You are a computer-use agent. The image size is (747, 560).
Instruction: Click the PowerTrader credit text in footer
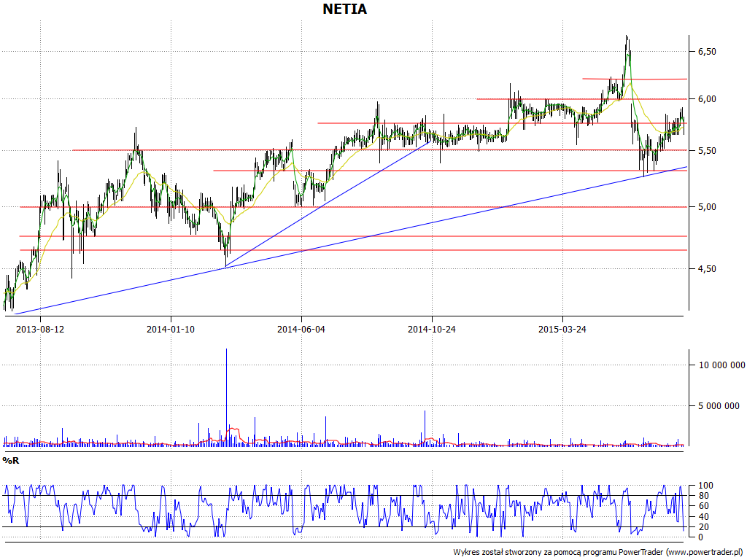pyautogui.click(x=598, y=552)
